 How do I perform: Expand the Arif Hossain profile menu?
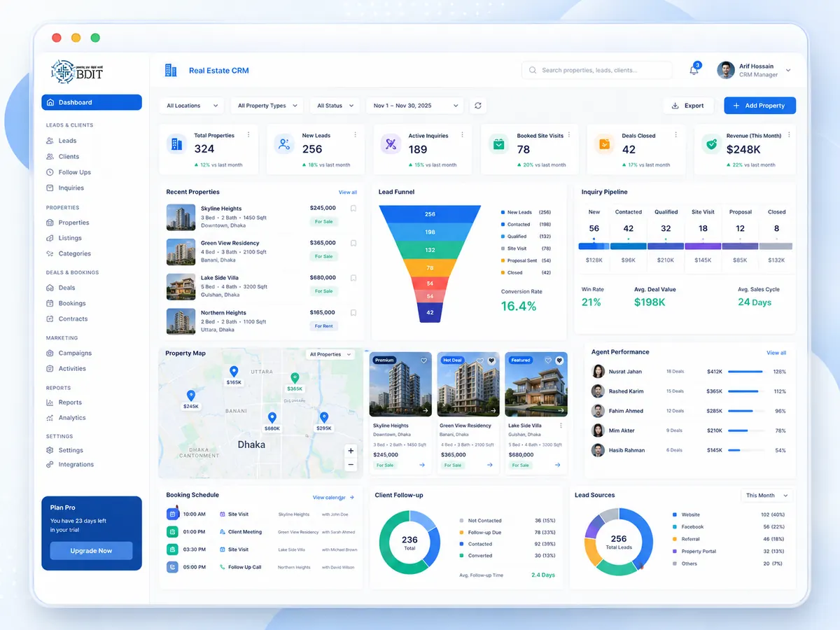788,70
